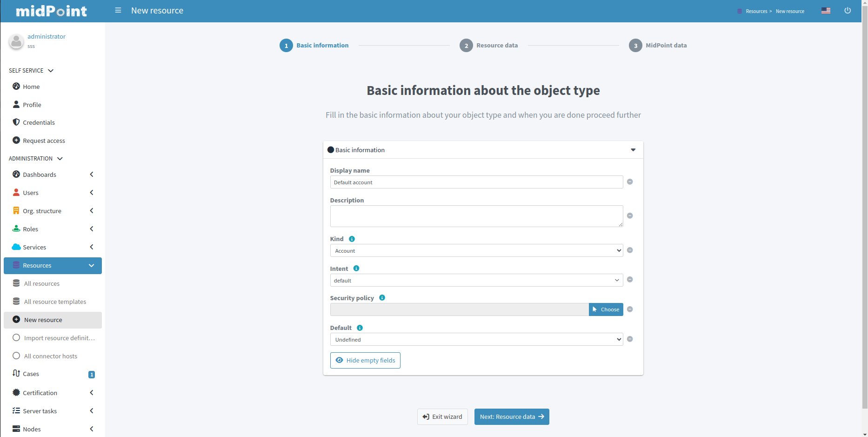
Task: Click the Exit wizard button
Action: click(x=442, y=417)
